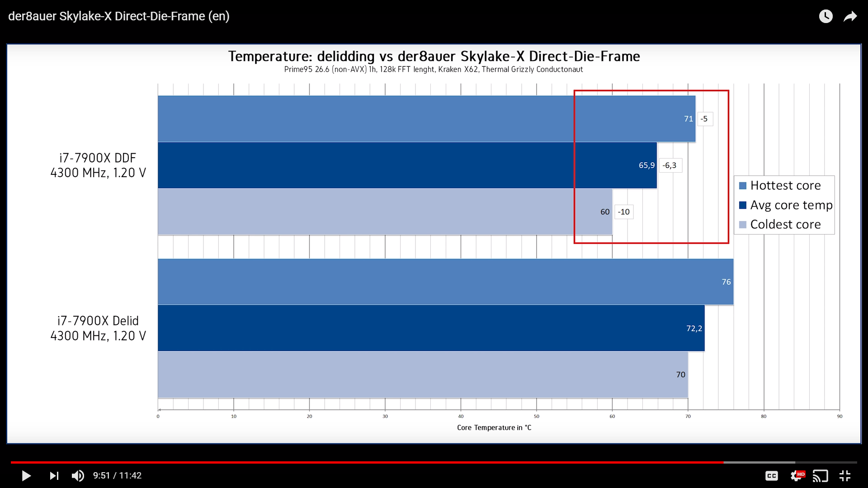The height and width of the screenshot is (488, 868).
Task: Skip to the next video
Action: pos(54,476)
